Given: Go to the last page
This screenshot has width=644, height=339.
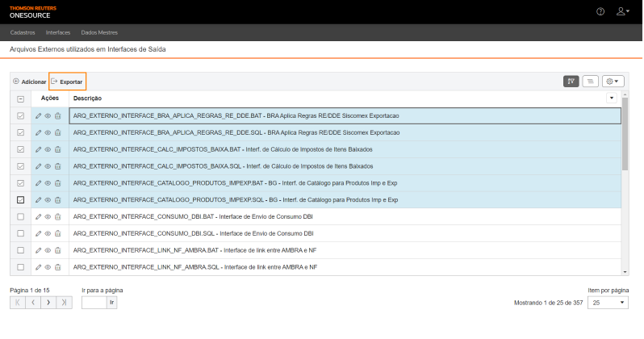Looking at the screenshot, I should (64, 303).
